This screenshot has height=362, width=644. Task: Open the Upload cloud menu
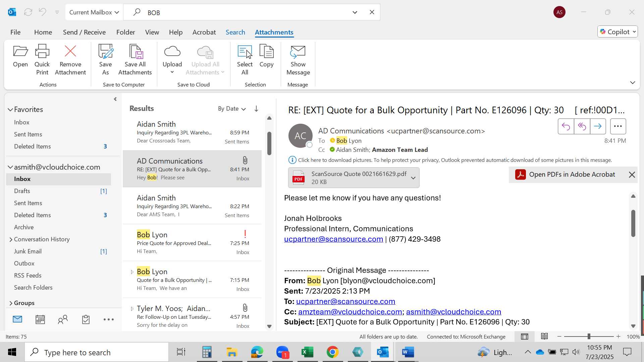click(x=172, y=60)
